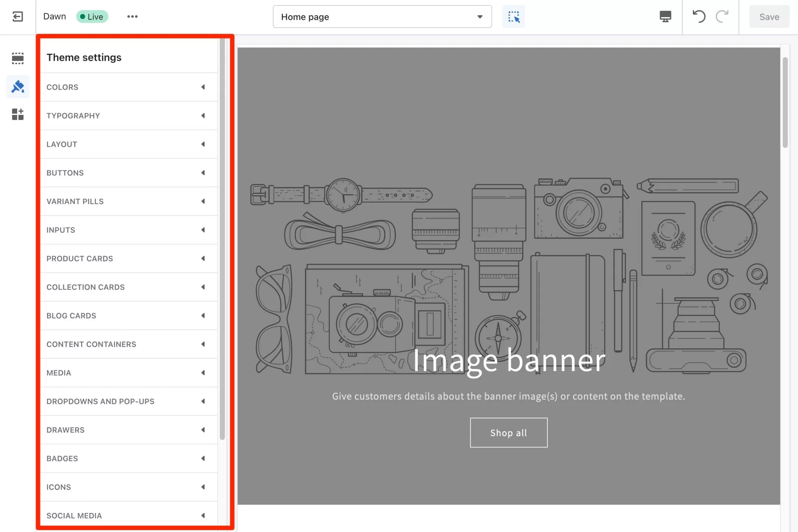Select PRODUCT CARDS settings section
Image resolution: width=798 pixels, height=532 pixels.
(125, 258)
